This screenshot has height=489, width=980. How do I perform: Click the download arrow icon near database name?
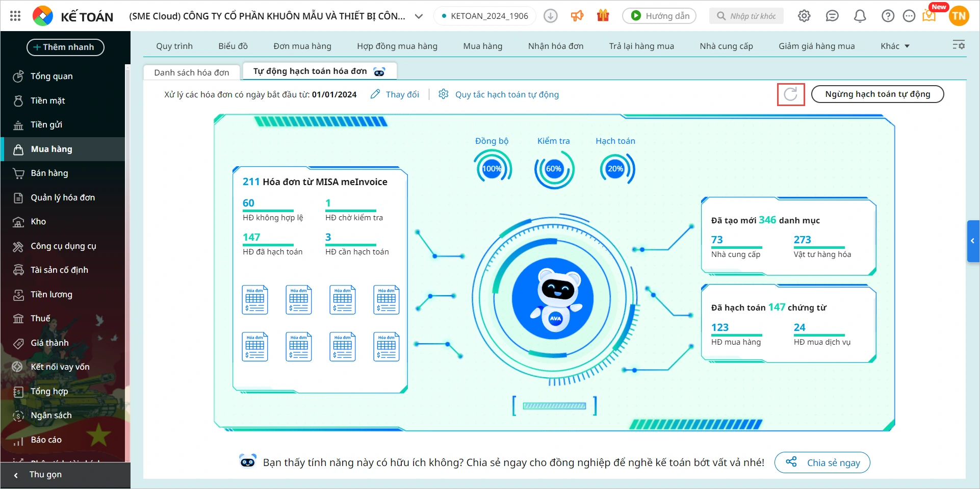(550, 16)
